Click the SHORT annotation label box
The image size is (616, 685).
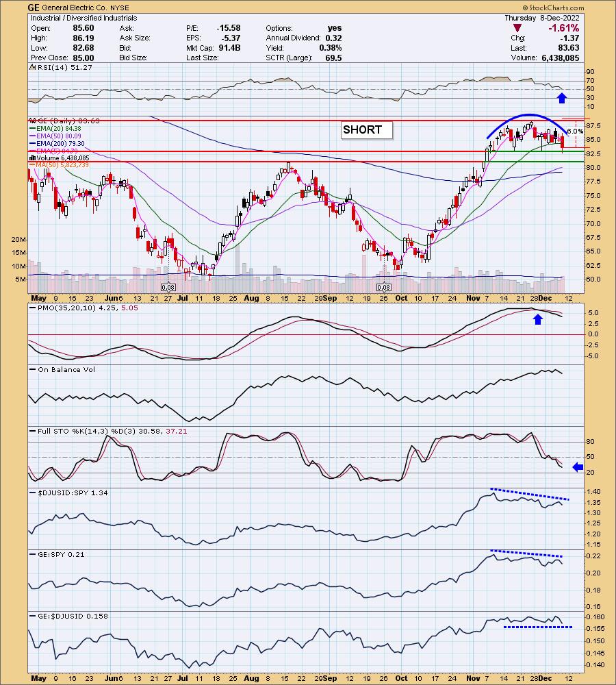point(367,129)
